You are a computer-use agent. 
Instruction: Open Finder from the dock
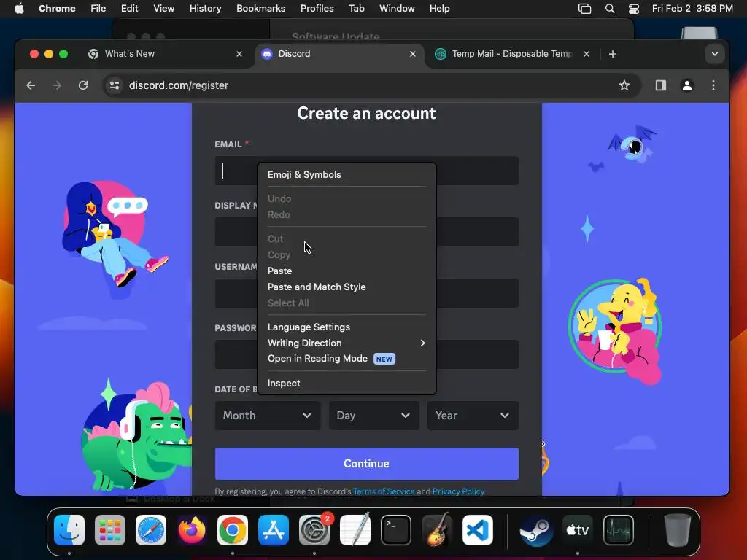pos(69,530)
